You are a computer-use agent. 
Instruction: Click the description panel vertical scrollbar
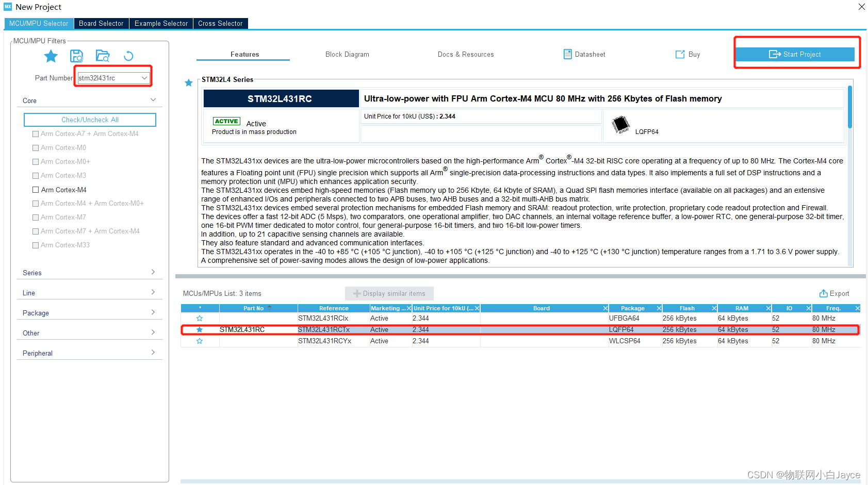pos(850,107)
